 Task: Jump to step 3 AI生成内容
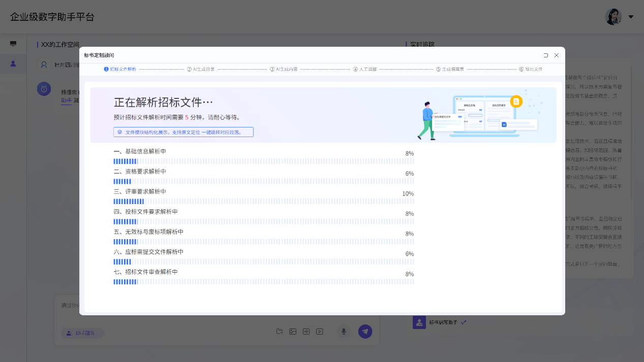coord(284,69)
